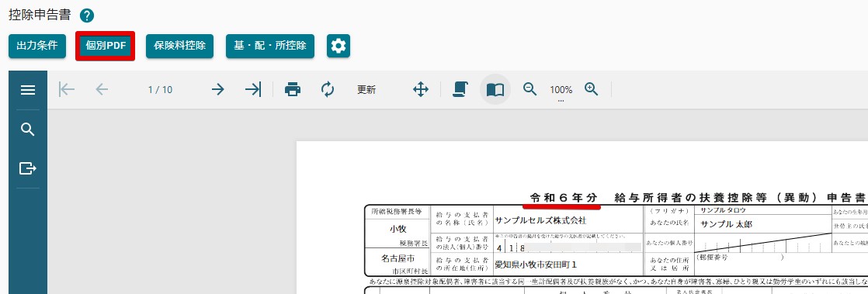Image resolution: width=868 pixels, height=294 pixels.
Task: Switch to continuous scroll page view
Action: pos(460,89)
